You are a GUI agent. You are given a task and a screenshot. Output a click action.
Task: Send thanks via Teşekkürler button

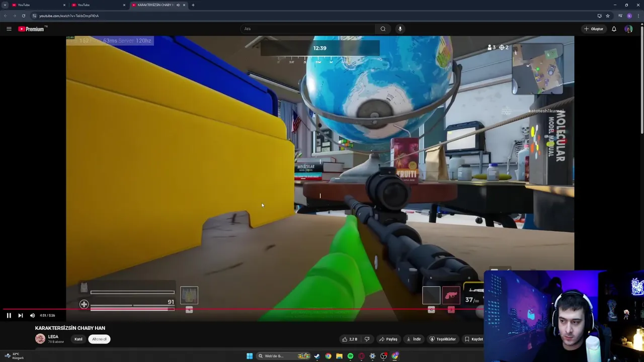[443, 339]
